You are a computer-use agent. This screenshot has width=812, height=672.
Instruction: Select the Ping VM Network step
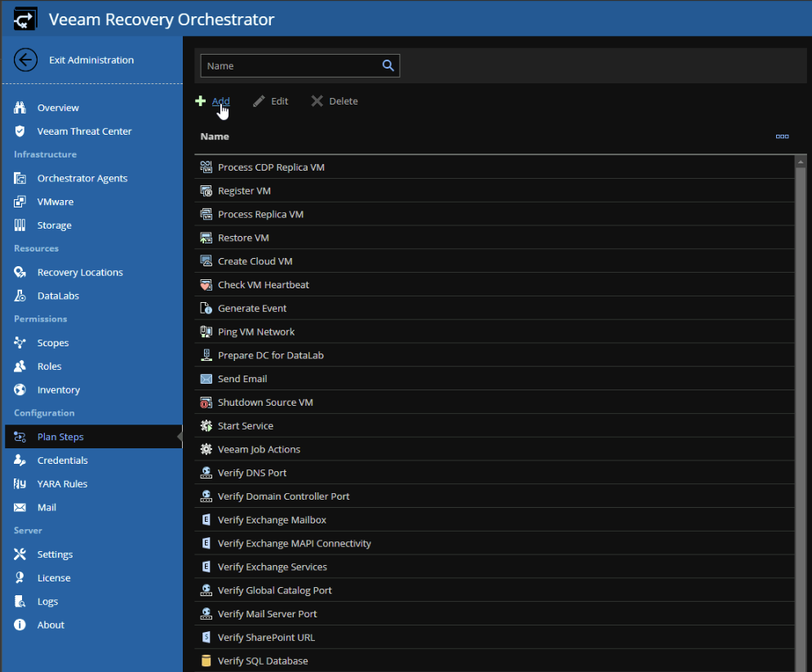click(x=494, y=332)
